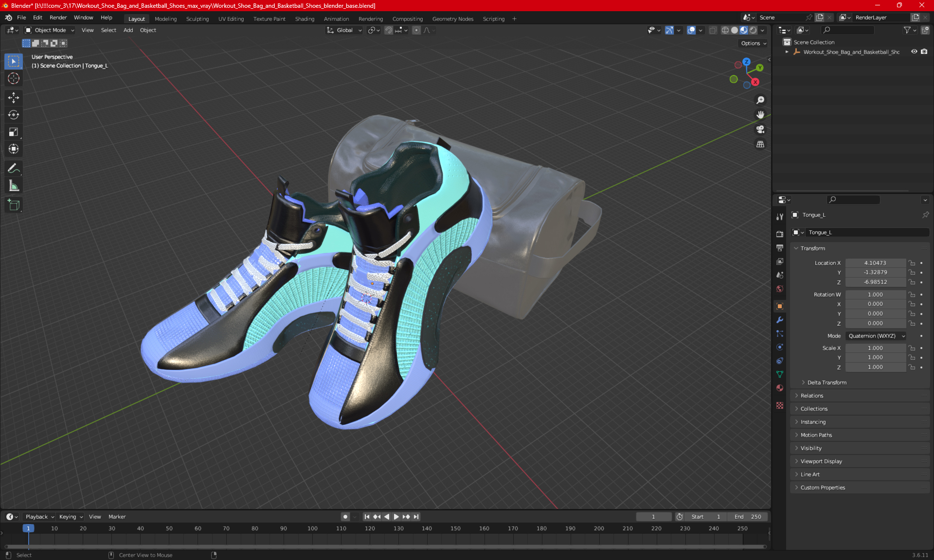
Task: Expand the Viewport Display panel
Action: click(821, 461)
